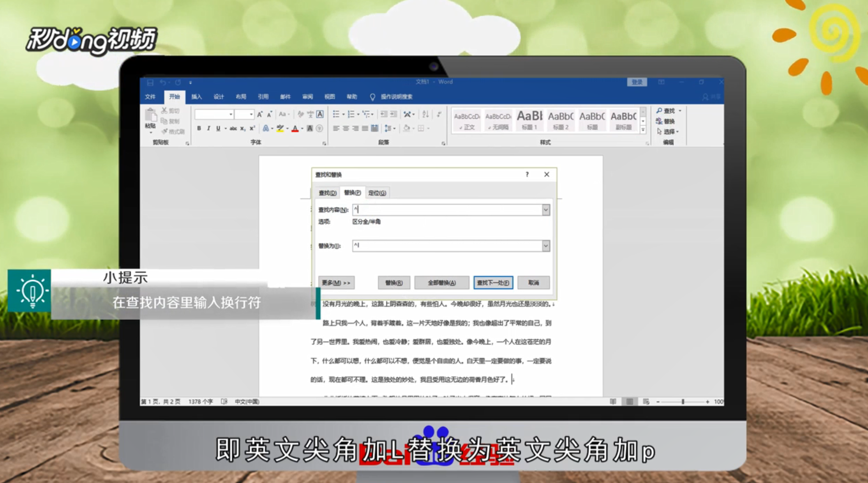
Task: Click the Replace All (全部替换) button
Action: coord(442,283)
